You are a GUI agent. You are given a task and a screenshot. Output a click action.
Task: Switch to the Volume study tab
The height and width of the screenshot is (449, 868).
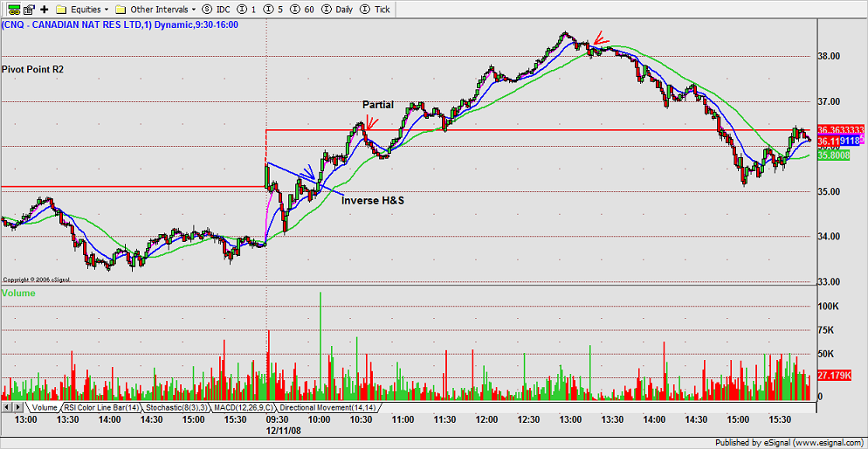point(44,407)
